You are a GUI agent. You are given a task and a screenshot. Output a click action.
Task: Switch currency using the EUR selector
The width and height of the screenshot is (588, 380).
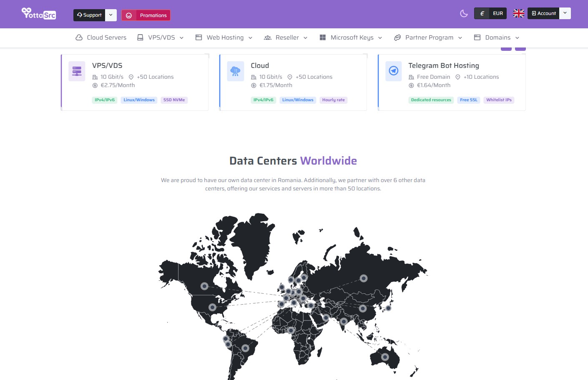490,13
